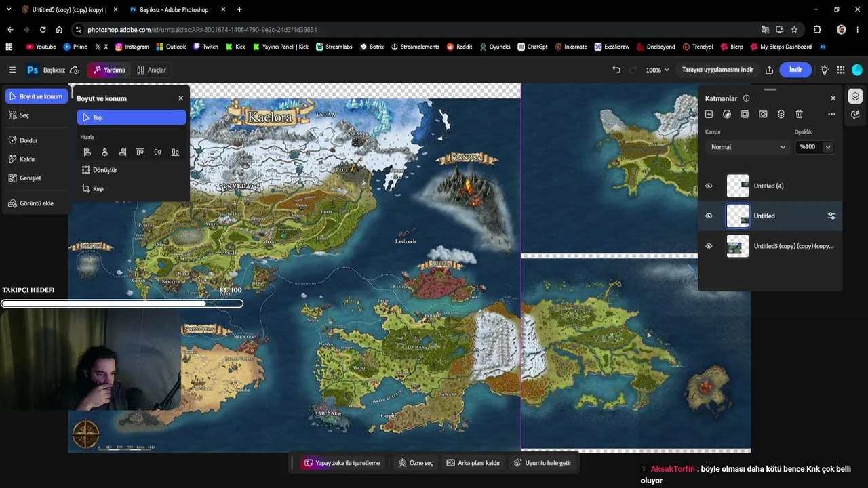Click Arka planı kaldır button
Screen dimensions: 868x488
click(473, 463)
